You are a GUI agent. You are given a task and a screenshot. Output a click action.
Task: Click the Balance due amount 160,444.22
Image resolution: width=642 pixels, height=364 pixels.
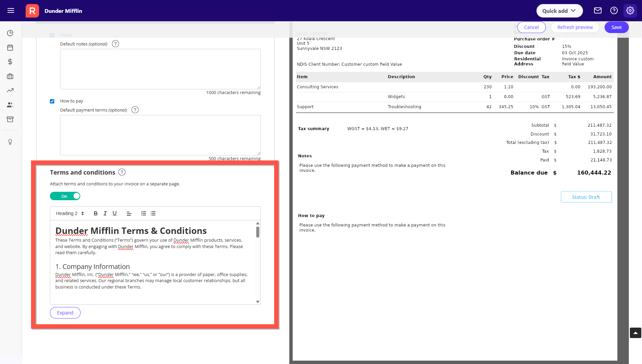(594, 173)
